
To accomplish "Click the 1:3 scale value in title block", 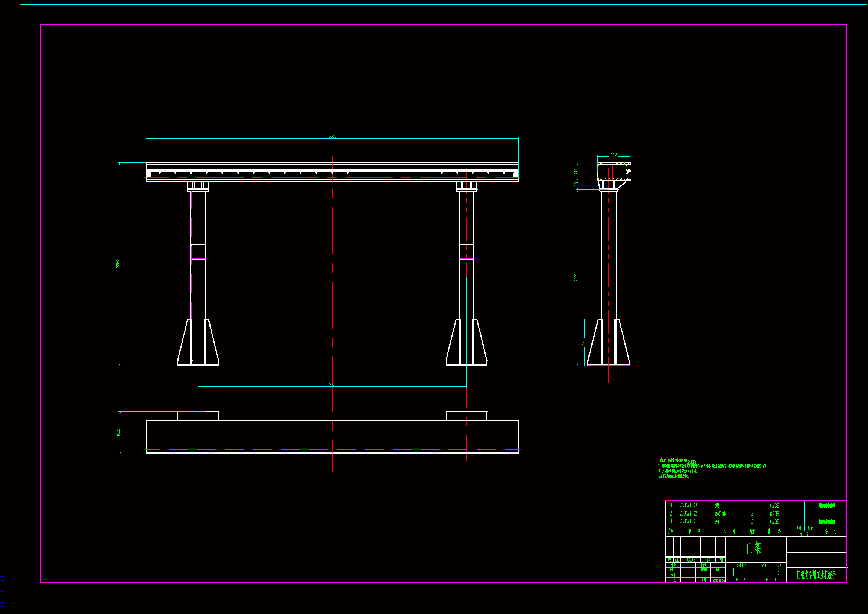I will (x=777, y=573).
